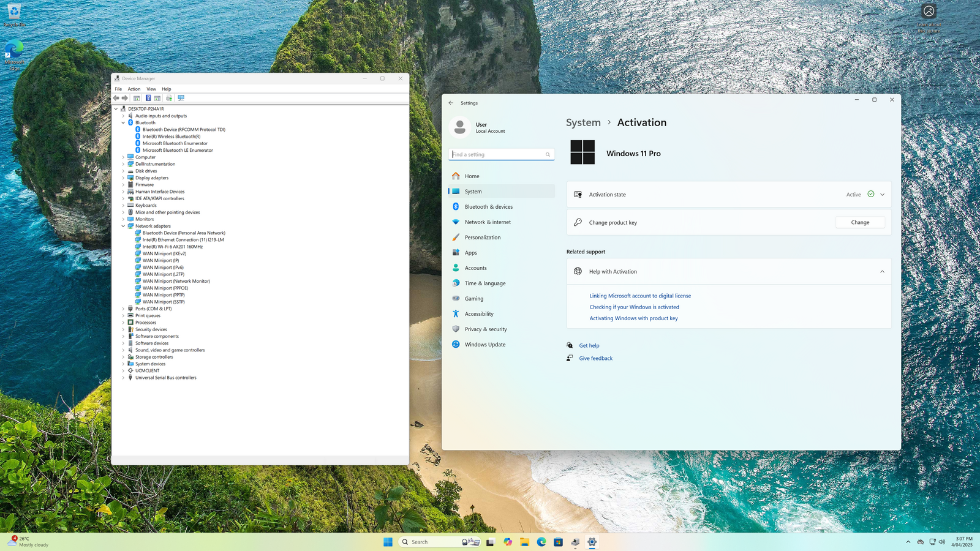This screenshot has width=980, height=551.
Task: Click the blue Help icon in Device Manager toolbar
Action: tap(148, 98)
